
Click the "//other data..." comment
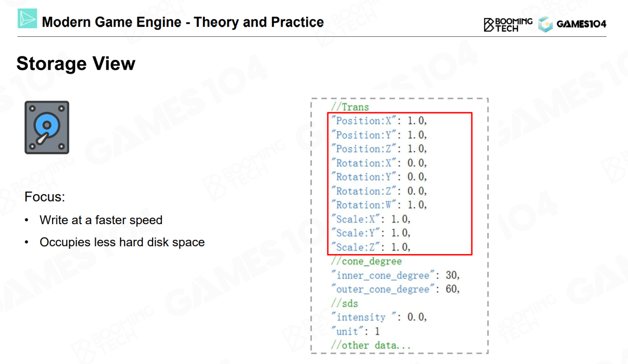point(370,345)
